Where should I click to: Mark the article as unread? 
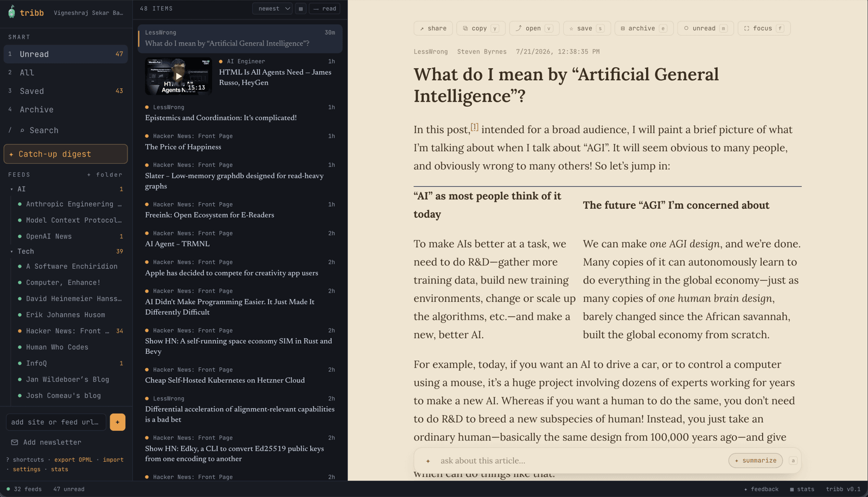point(705,28)
